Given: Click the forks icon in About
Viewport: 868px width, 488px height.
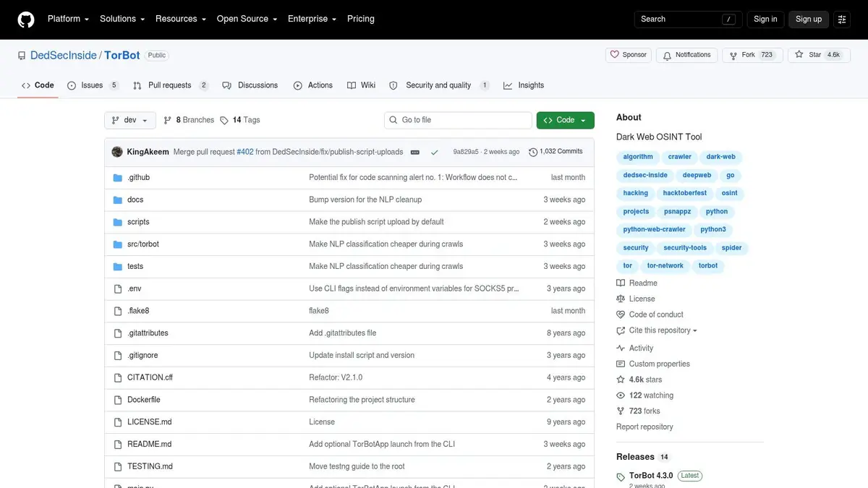Looking at the screenshot, I should (621, 411).
